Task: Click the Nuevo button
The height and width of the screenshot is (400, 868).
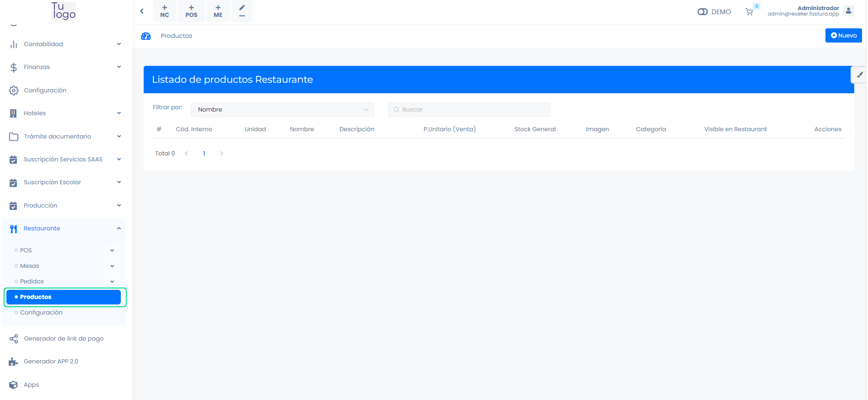Action: tap(843, 36)
